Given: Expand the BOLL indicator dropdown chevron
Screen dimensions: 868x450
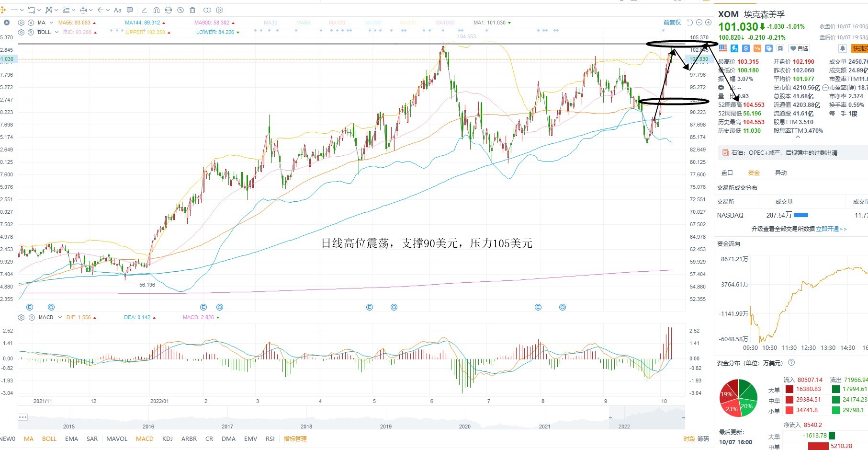Looking at the screenshot, I should (56, 32).
